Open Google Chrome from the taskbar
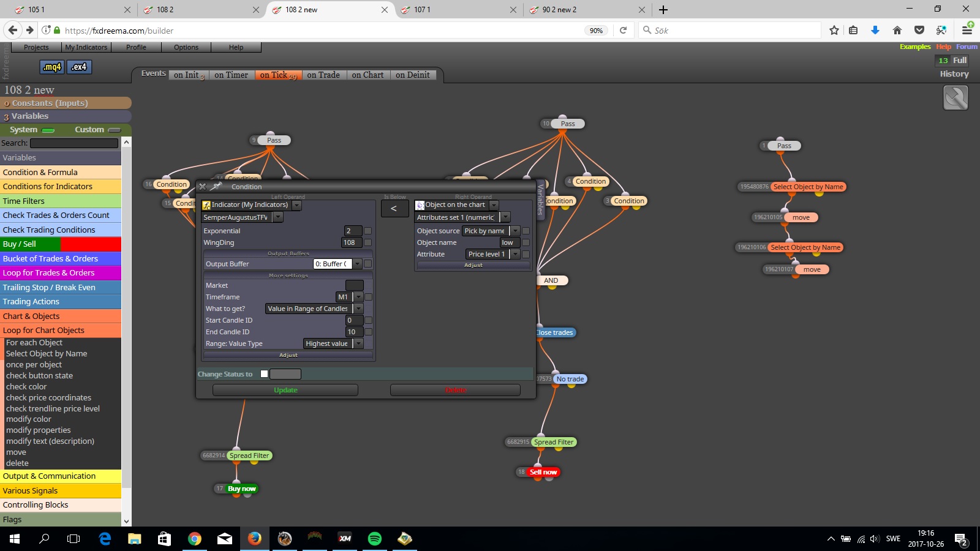 point(195,539)
